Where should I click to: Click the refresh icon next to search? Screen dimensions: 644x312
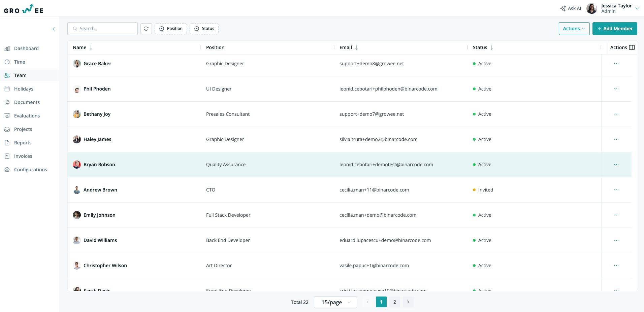point(146,29)
